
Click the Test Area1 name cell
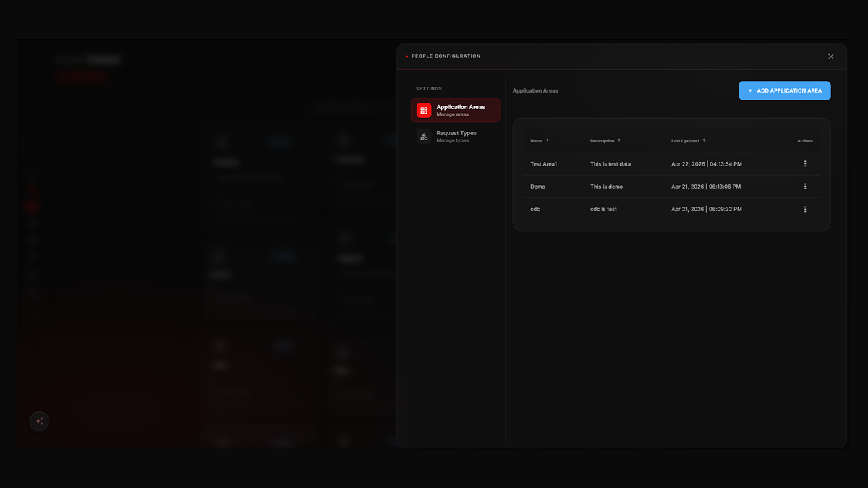544,164
